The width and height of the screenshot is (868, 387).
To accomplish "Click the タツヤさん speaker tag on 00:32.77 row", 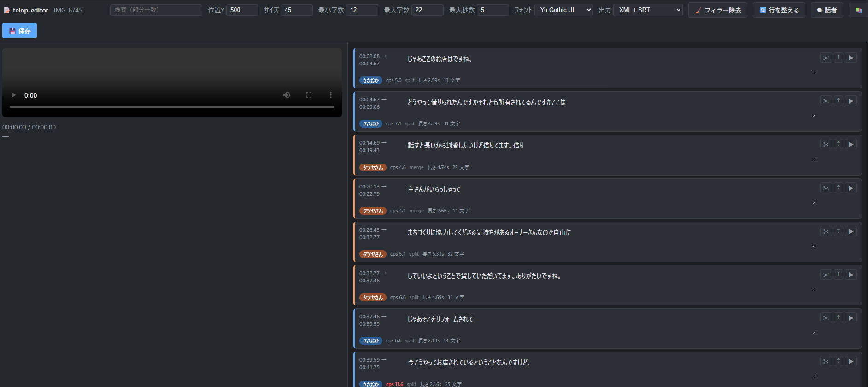I will (373, 297).
